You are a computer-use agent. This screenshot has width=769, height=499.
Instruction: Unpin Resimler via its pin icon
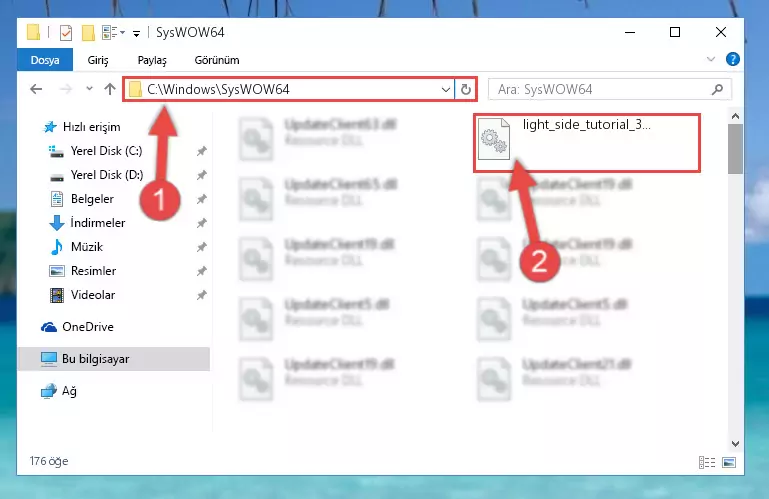(201, 271)
